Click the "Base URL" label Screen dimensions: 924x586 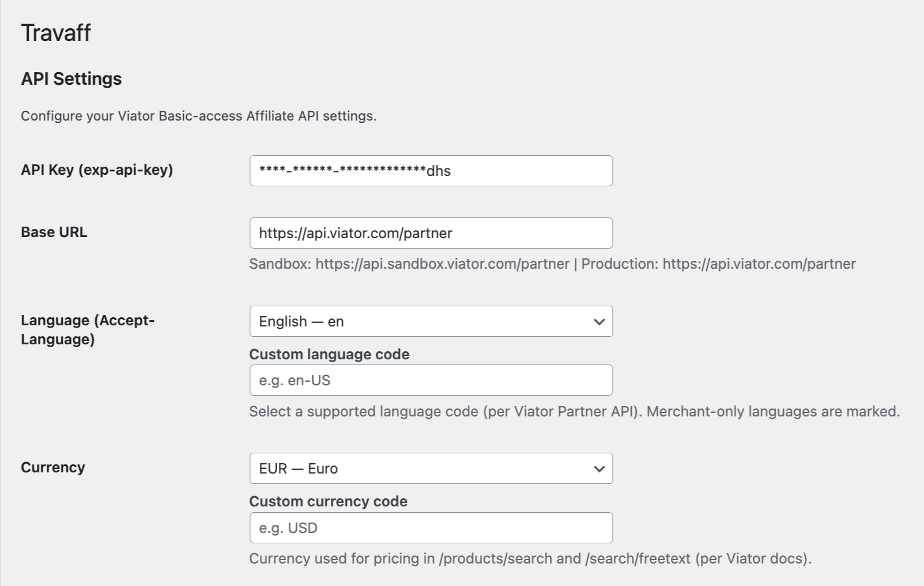click(54, 232)
